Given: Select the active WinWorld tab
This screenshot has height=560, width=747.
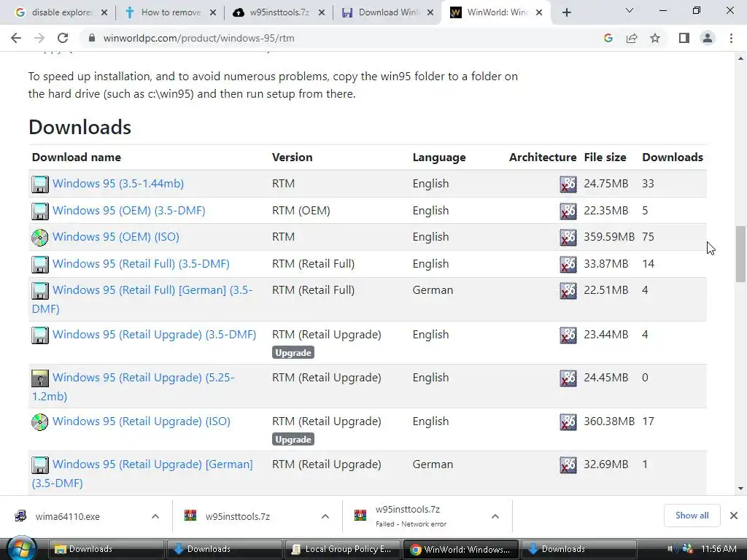Looking at the screenshot, I should point(497,12).
